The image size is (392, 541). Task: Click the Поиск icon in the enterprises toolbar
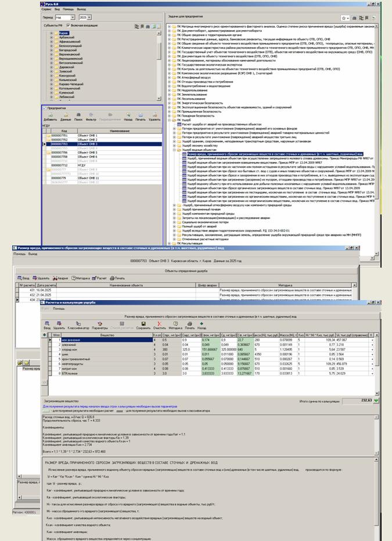pos(78,116)
